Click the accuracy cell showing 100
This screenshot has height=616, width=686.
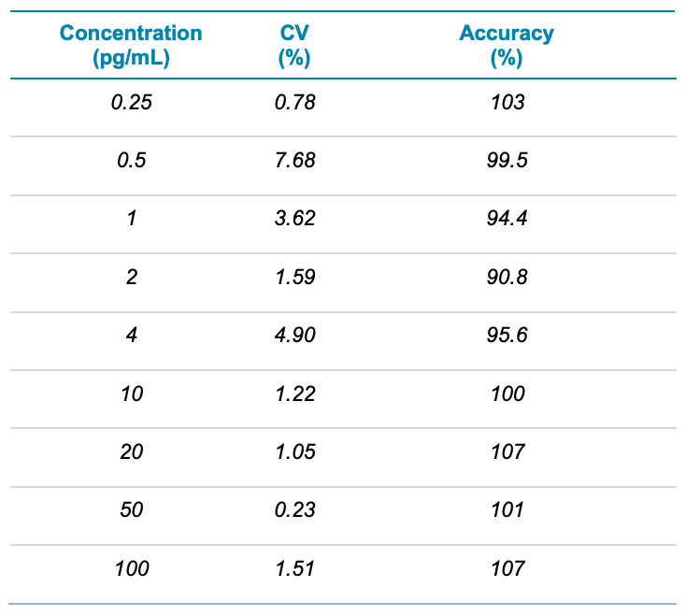(507, 394)
